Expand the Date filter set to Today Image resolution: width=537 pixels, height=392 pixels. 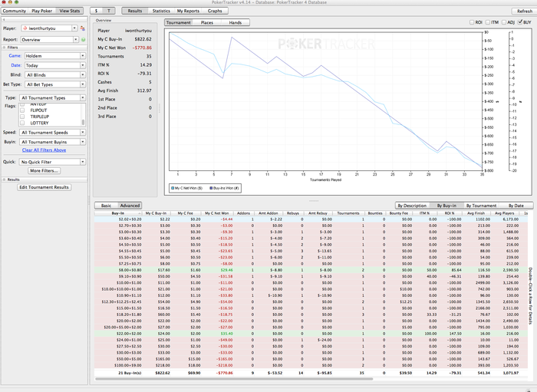52,65
